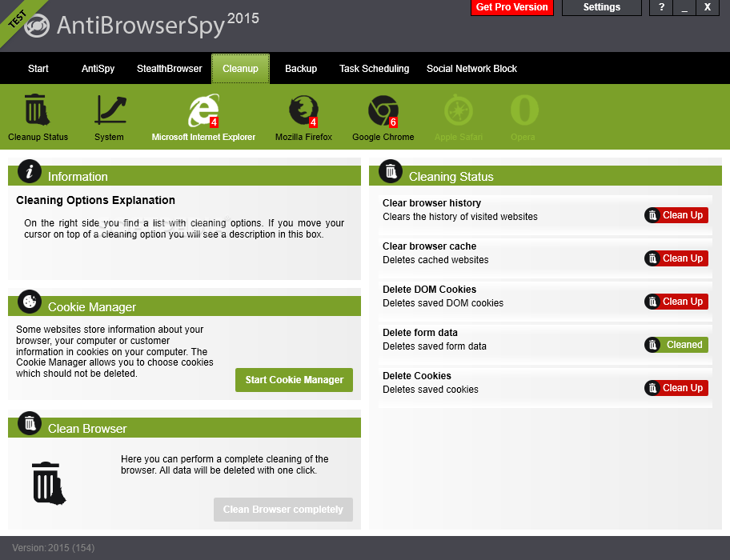Click 'Deletes saved cookies' description
The image size is (730, 560).
tap(430, 390)
